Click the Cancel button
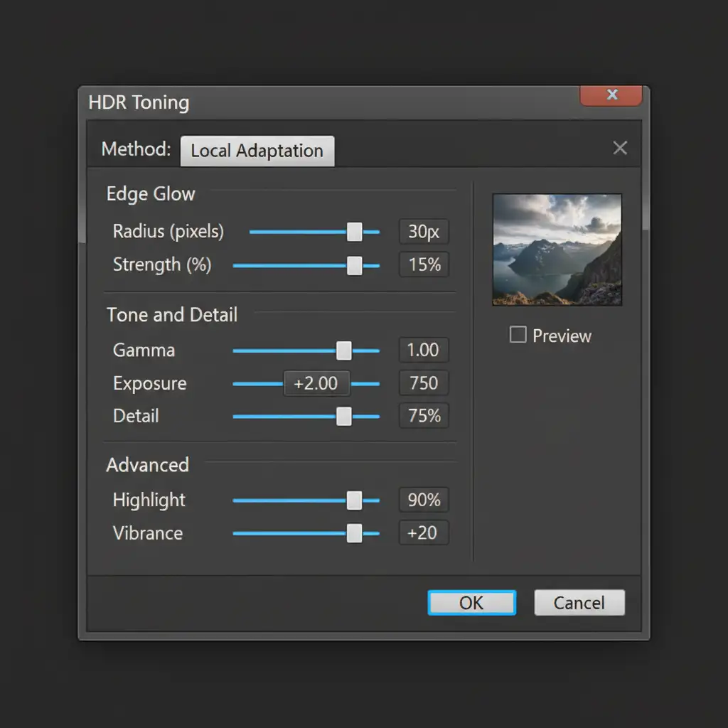 [579, 603]
